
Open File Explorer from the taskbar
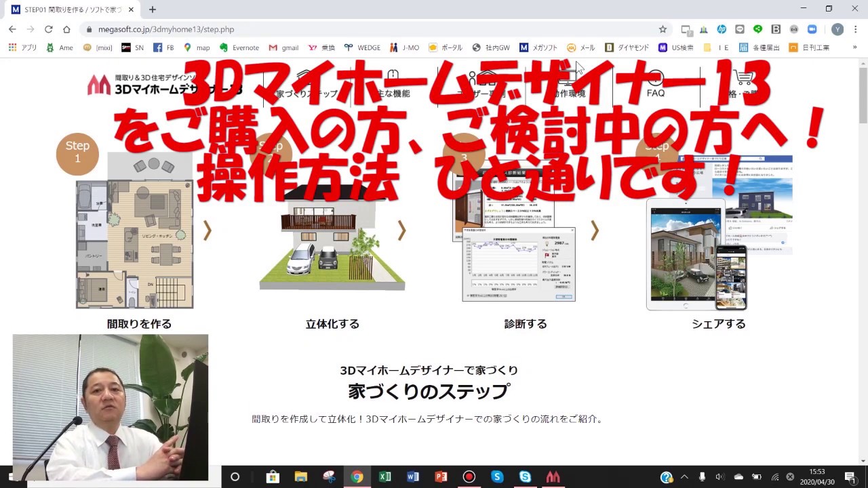301,476
